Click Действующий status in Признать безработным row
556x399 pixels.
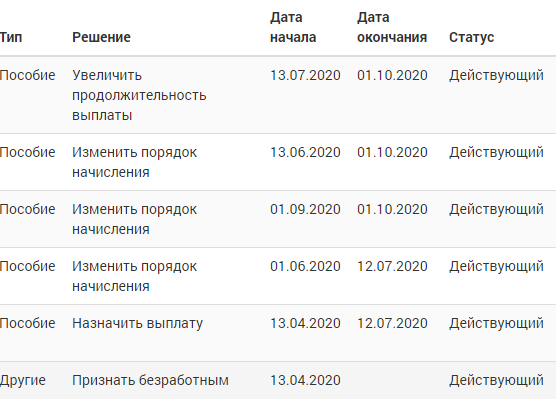[x=496, y=381]
